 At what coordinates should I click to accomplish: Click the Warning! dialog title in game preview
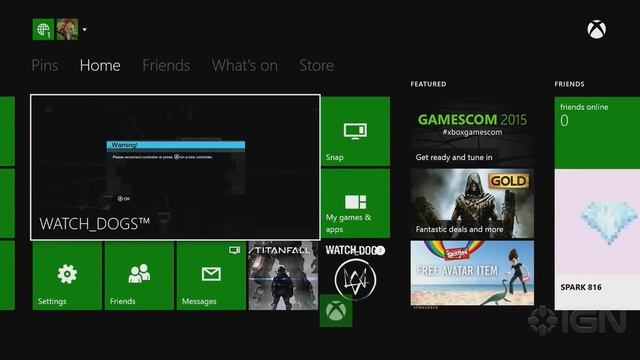pyautogui.click(x=124, y=145)
